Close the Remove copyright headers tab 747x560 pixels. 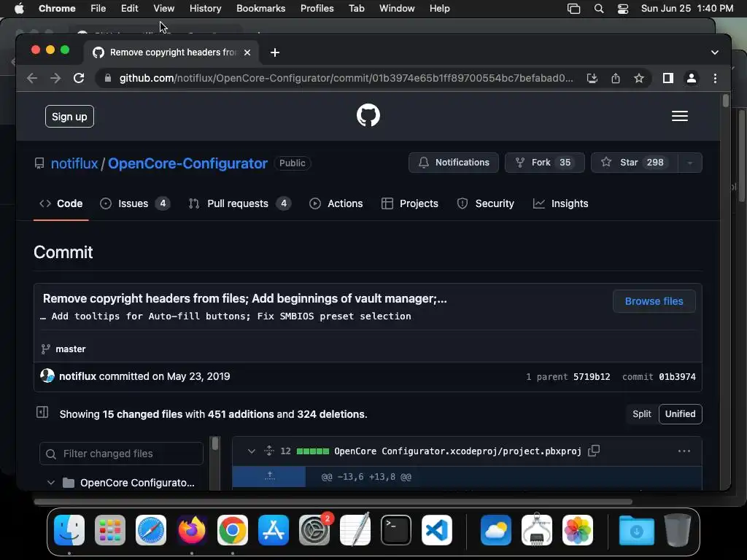click(x=247, y=52)
